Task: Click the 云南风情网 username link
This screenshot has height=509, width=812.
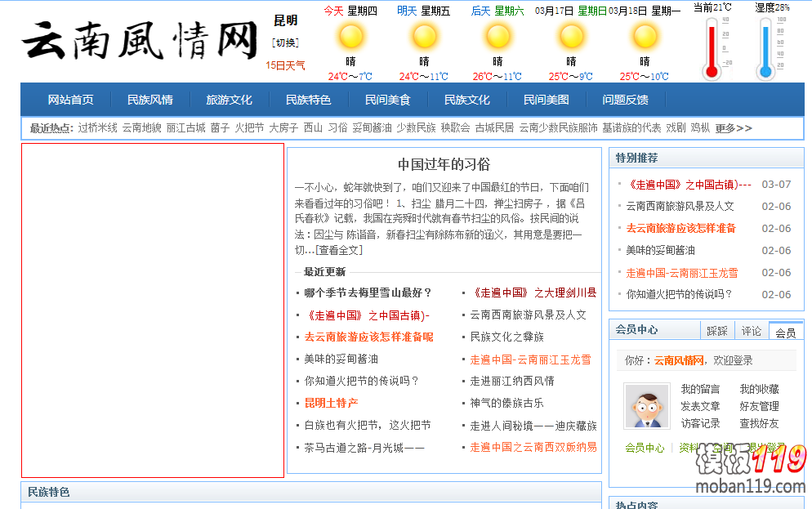Action: pos(679,360)
